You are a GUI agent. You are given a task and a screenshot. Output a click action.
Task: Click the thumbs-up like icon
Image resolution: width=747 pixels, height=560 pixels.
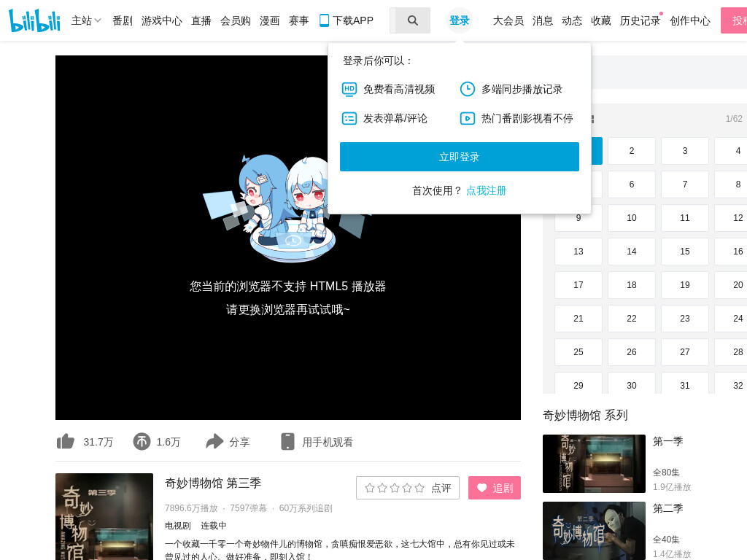pos(66,442)
